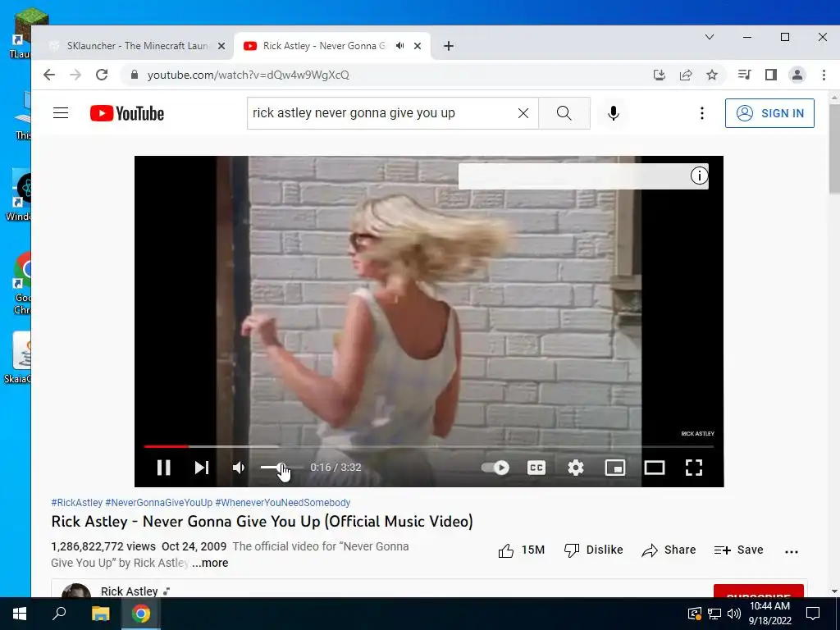Toggle closed captions CC button

pyautogui.click(x=536, y=468)
